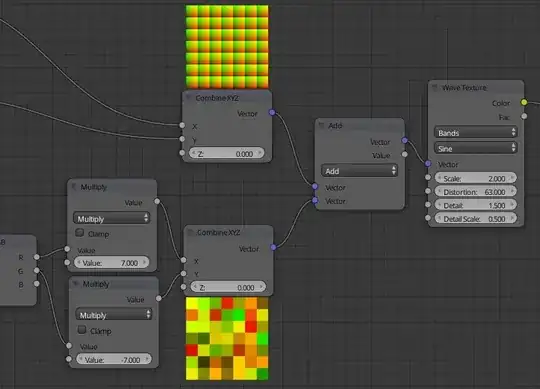The image size is (540, 389).
Task: Collapse the Wave Texture node triangle
Action: pos(435,87)
